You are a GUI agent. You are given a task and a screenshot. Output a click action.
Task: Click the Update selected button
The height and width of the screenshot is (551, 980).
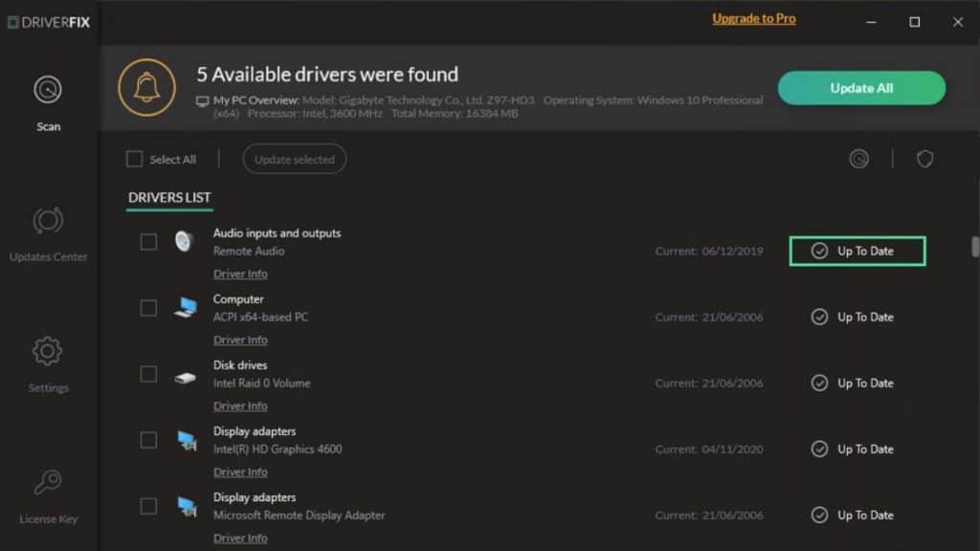(x=294, y=159)
